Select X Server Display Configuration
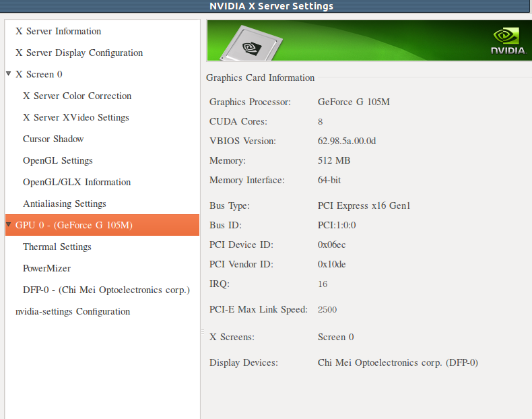Screen dimensions: 532x419 (x=79, y=53)
